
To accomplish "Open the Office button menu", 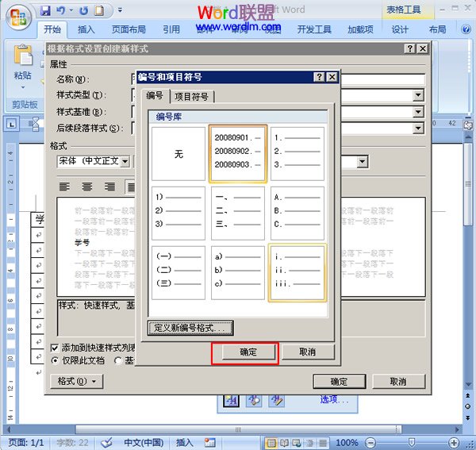I will click(x=19, y=17).
